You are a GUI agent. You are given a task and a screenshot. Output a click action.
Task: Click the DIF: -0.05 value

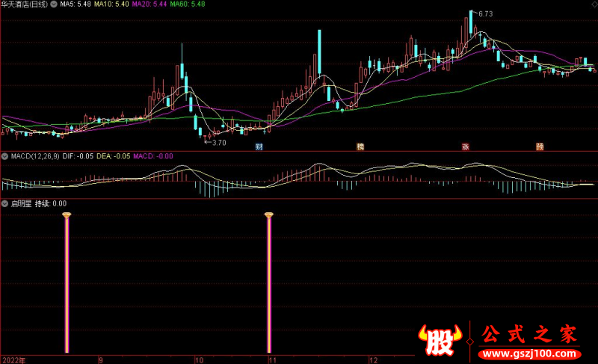point(78,156)
